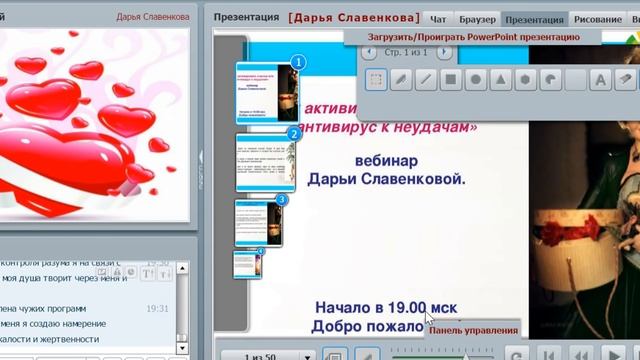The image size is (640, 360).
Task: Click the empty tool button beside text tool
Action: click(575, 80)
